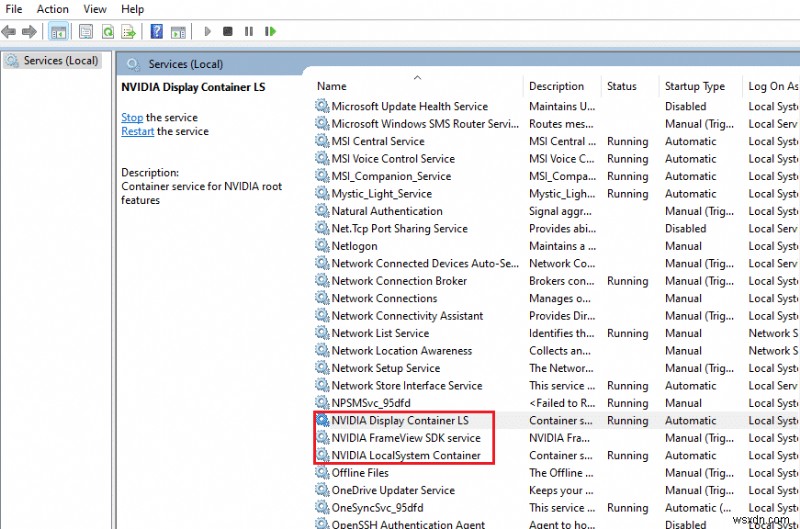Select Network Store Interface Service name
The height and width of the screenshot is (529, 800).
pos(407,385)
